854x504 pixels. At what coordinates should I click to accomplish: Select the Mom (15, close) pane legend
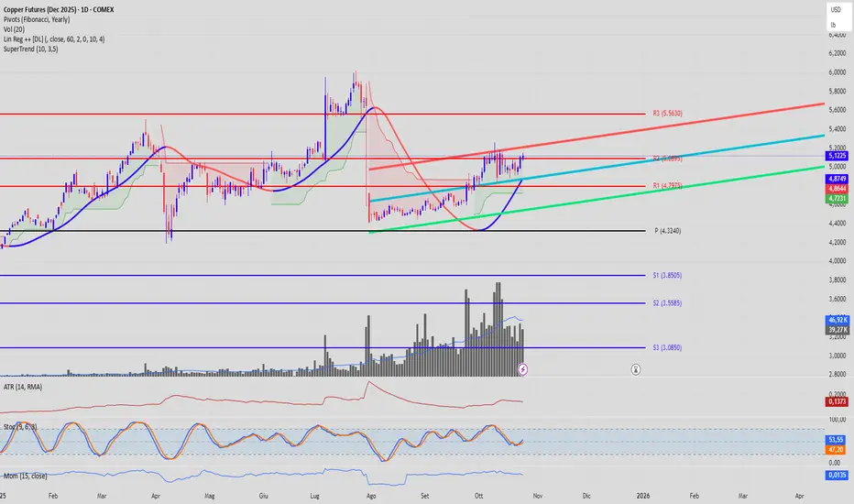pos(25,477)
